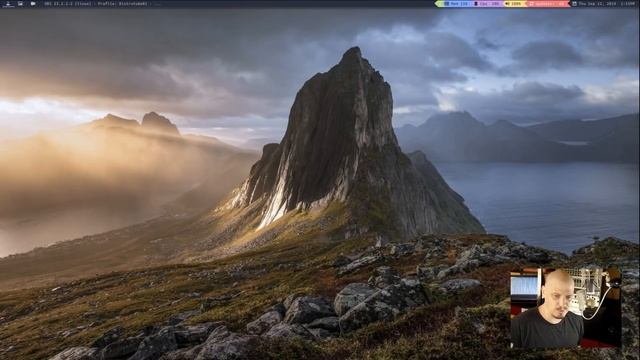
Task: Click the red status bar segment
Action: [548, 4]
